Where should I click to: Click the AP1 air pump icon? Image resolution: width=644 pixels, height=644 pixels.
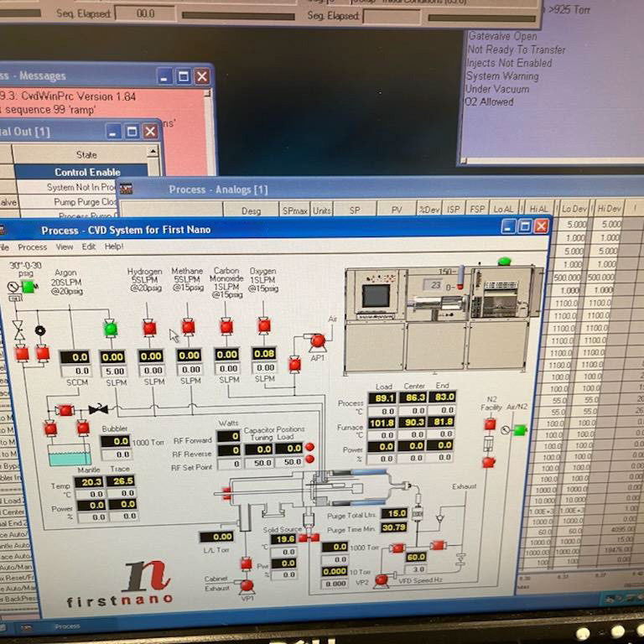pyautogui.click(x=318, y=342)
